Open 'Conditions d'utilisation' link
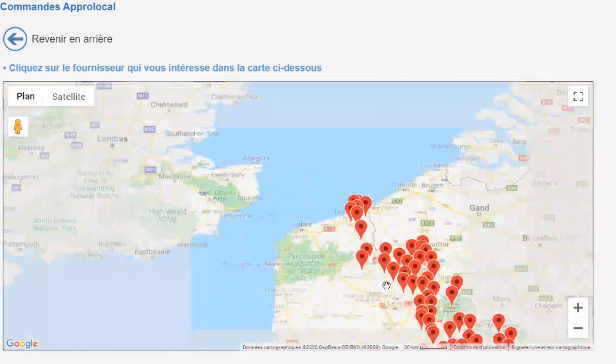This screenshot has width=616, height=364. (479, 347)
